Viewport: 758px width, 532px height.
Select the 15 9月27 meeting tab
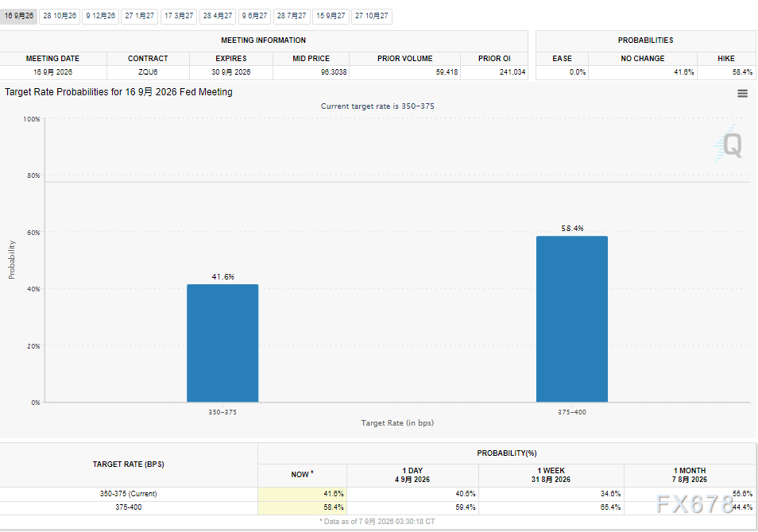331,16
